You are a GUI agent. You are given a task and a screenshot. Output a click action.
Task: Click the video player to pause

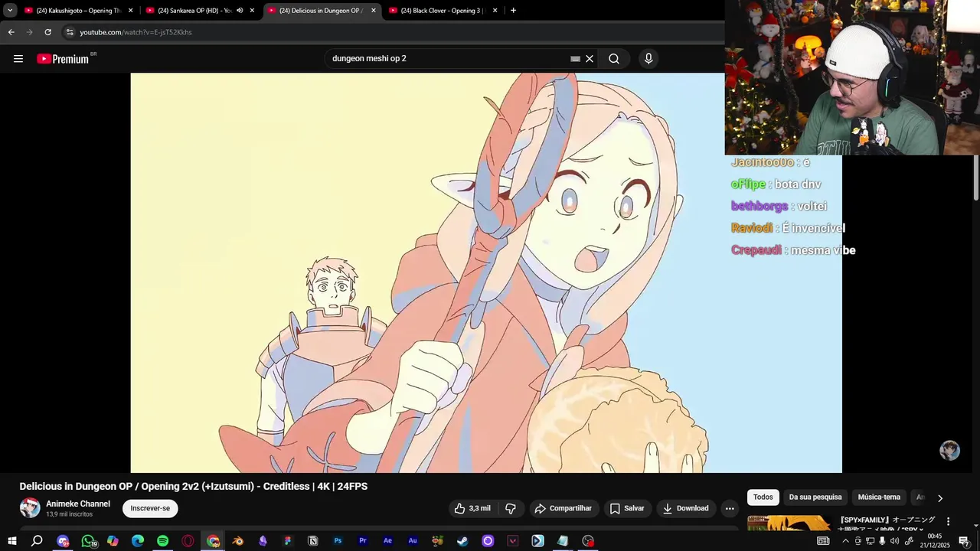pos(486,272)
